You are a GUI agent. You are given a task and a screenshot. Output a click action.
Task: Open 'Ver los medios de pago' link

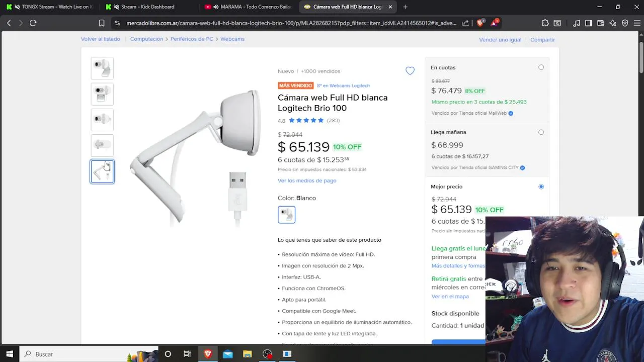tap(307, 180)
